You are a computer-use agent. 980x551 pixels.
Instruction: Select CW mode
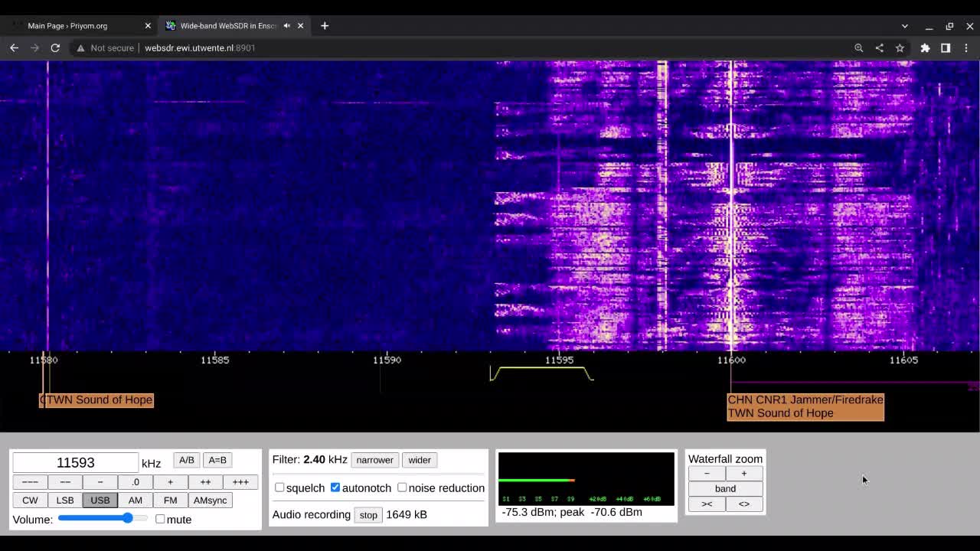tap(30, 500)
